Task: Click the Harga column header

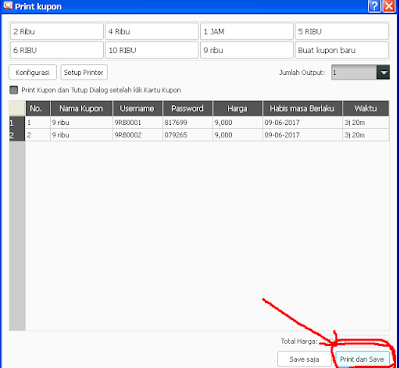Action: pyautogui.click(x=237, y=109)
